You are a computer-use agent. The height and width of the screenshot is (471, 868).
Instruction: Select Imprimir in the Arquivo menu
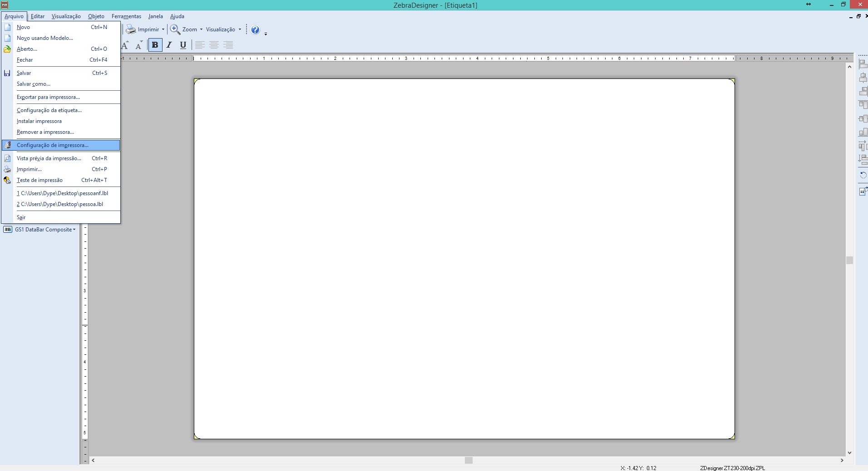[x=61, y=169]
